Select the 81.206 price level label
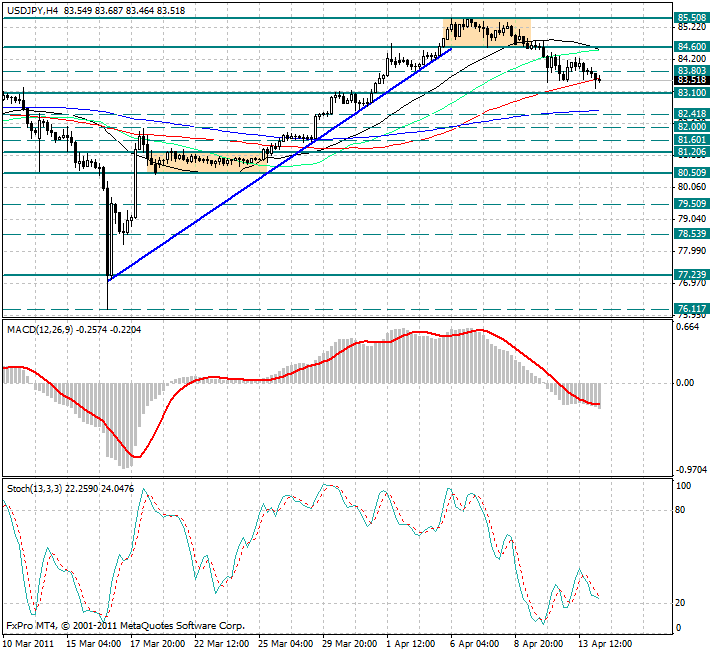 tap(691, 152)
